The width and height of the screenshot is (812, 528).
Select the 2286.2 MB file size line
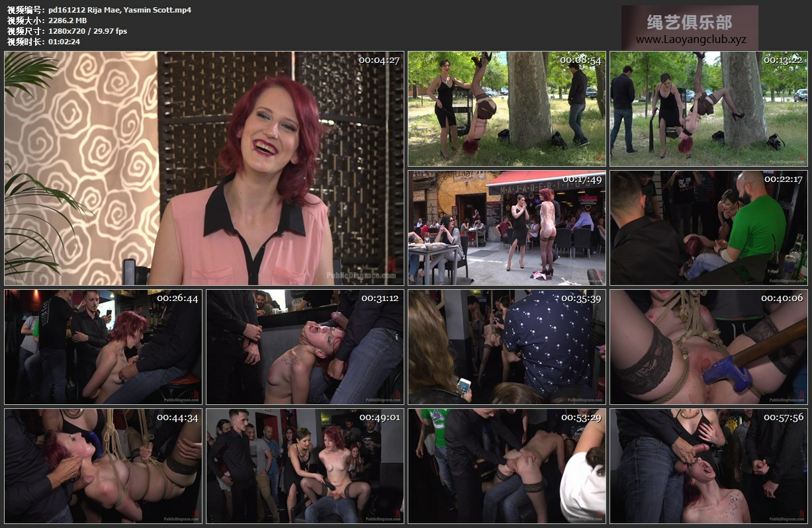click(68, 21)
